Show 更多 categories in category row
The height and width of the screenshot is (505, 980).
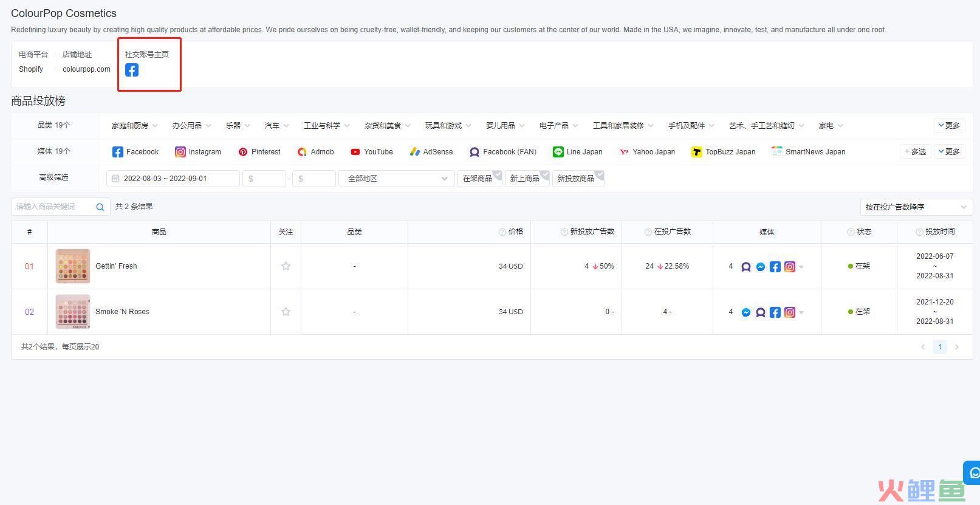coord(949,125)
